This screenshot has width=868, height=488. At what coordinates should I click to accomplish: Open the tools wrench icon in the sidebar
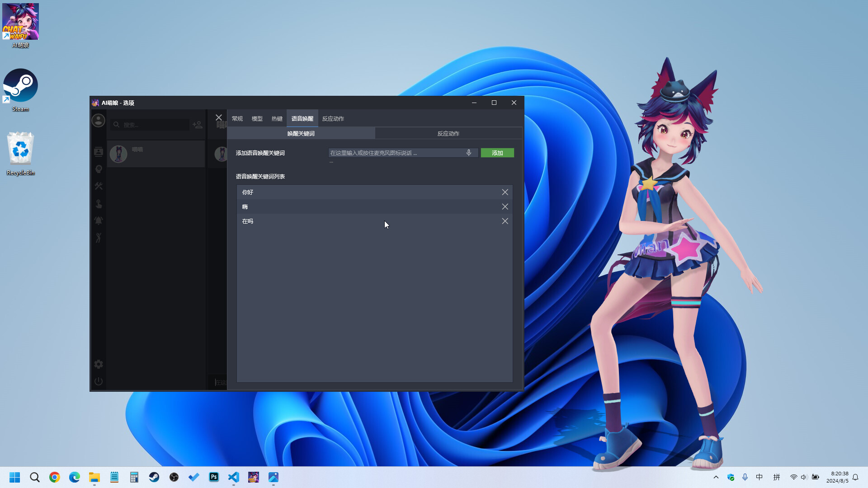pyautogui.click(x=98, y=186)
